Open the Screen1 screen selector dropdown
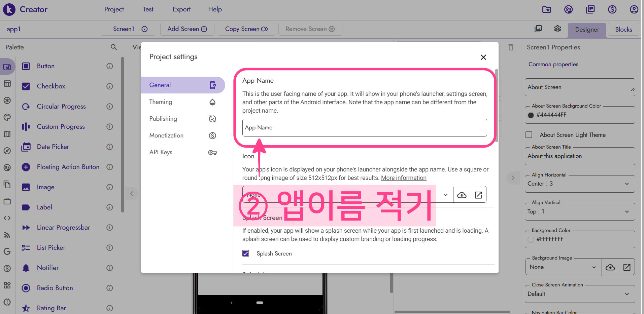644x314 pixels. (x=128, y=29)
